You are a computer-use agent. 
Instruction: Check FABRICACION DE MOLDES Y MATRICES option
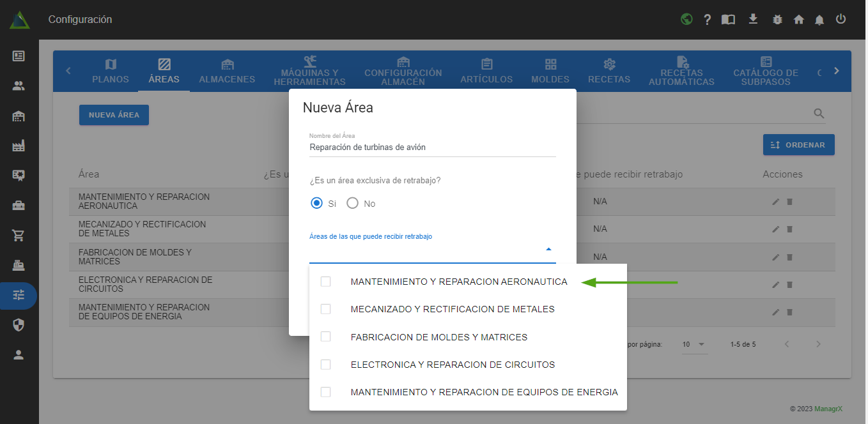click(326, 337)
